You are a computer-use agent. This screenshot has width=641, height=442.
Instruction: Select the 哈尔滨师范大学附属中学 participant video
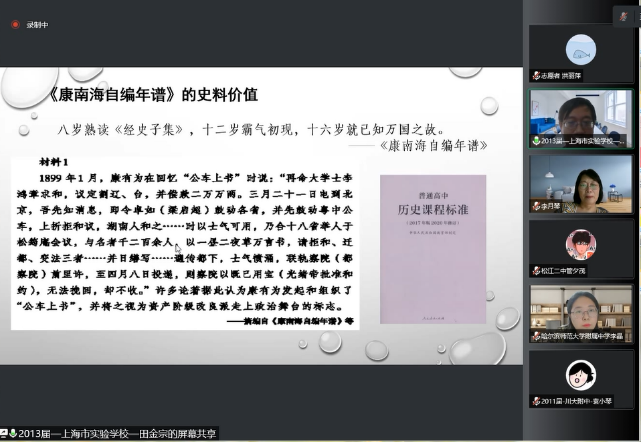(581, 314)
